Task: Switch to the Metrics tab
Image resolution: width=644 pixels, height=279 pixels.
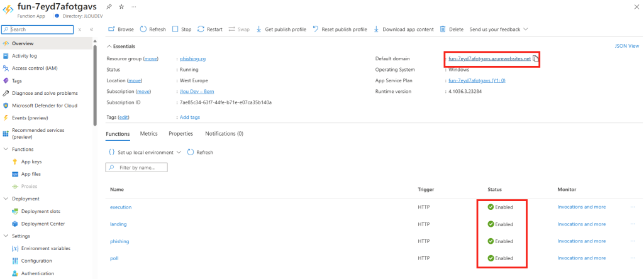Action: pos(148,134)
